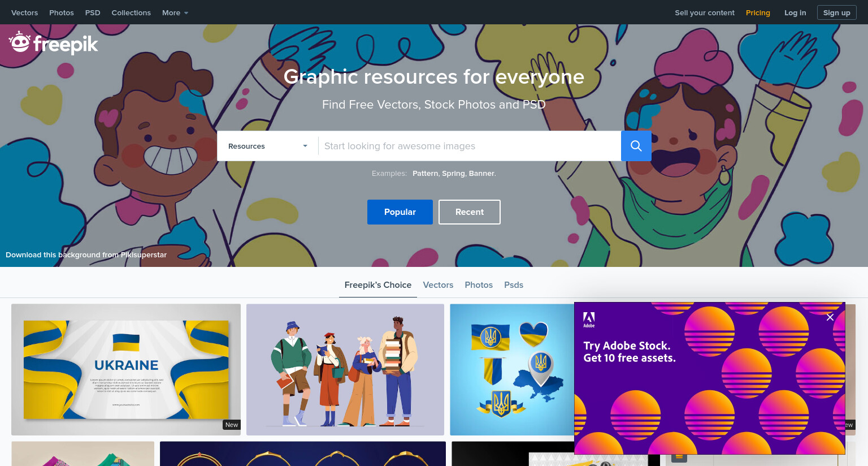Image resolution: width=868 pixels, height=466 pixels.
Task: Switch to Recent results
Action: [470, 212]
